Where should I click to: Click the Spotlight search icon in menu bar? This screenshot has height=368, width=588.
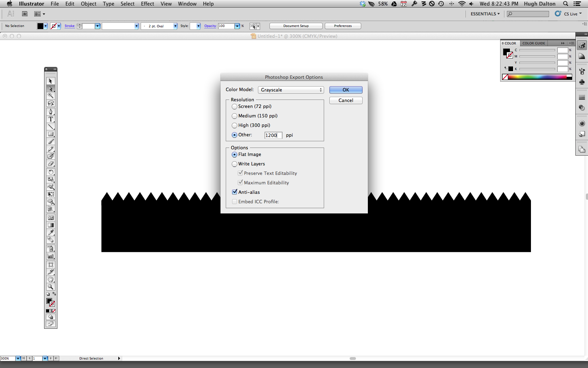coord(566,4)
